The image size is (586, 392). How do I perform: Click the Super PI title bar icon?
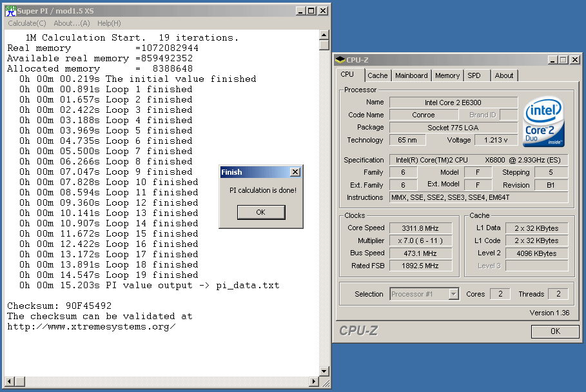click(x=10, y=11)
